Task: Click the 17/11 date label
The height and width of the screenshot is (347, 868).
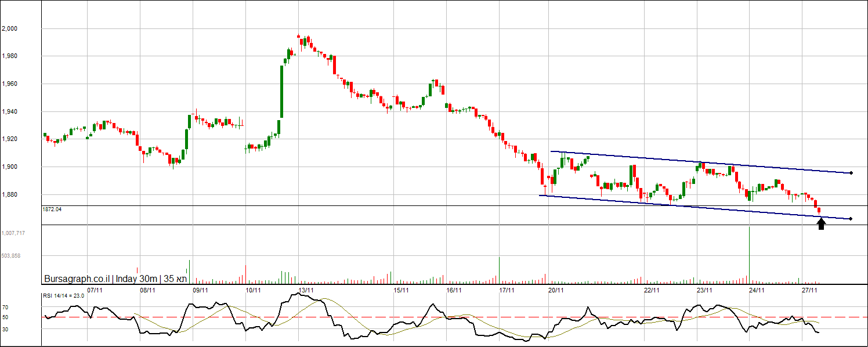Action: click(507, 290)
